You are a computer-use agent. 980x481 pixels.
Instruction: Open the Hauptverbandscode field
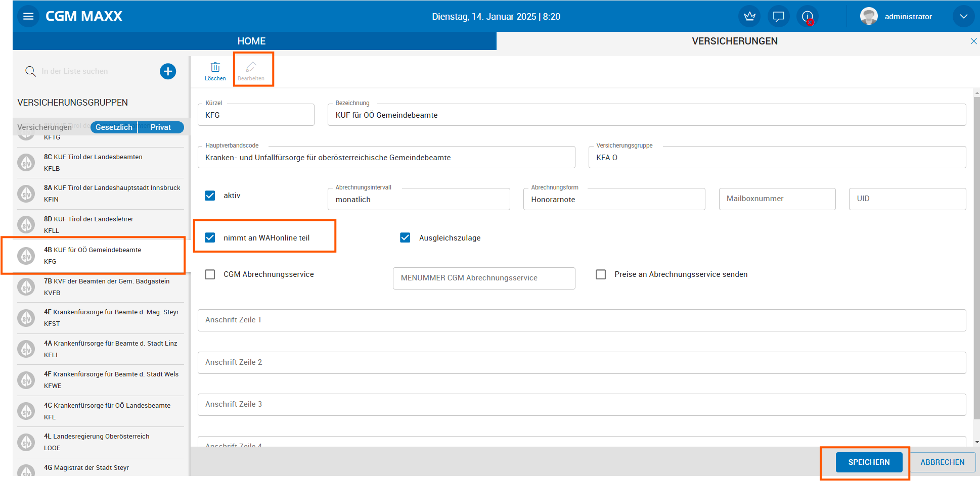click(386, 157)
